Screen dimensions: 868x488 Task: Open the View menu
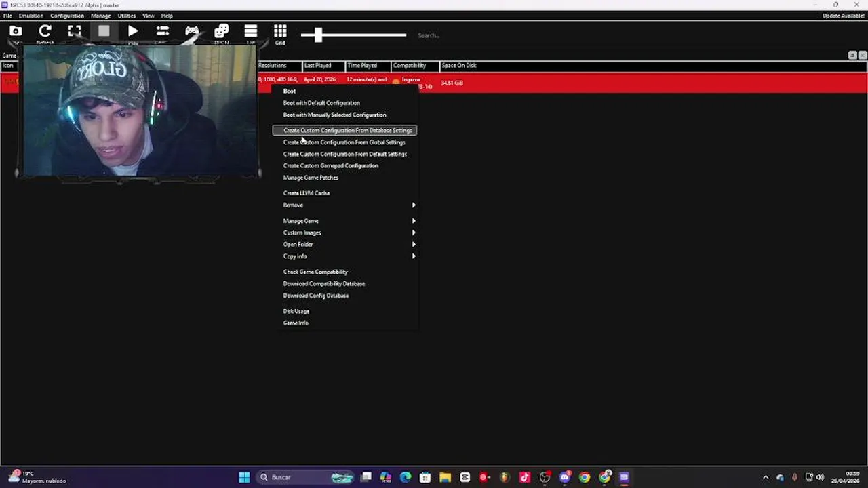148,16
